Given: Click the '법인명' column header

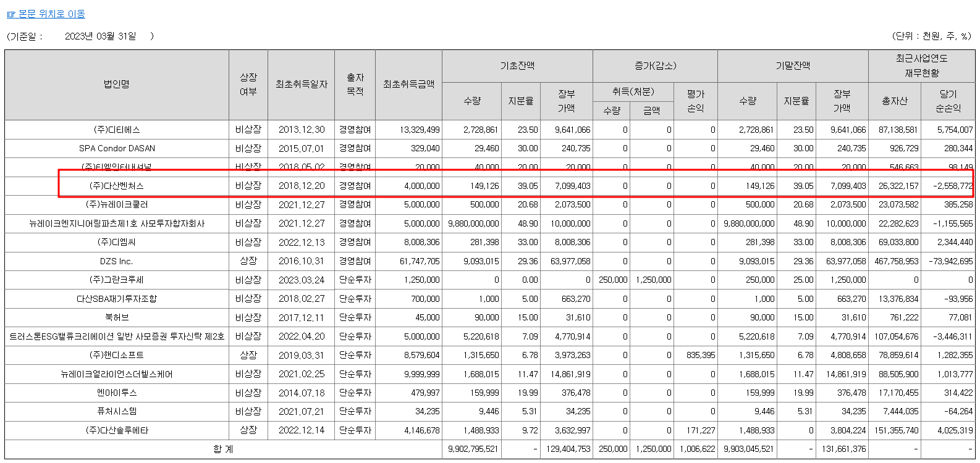Looking at the screenshot, I should [x=117, y=85].
